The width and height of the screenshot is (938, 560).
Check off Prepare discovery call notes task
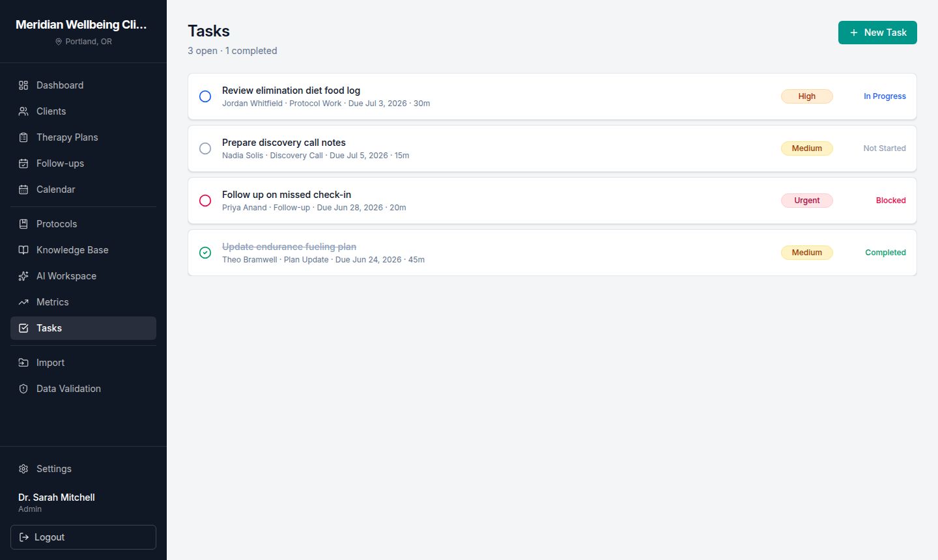pos(205,148)
